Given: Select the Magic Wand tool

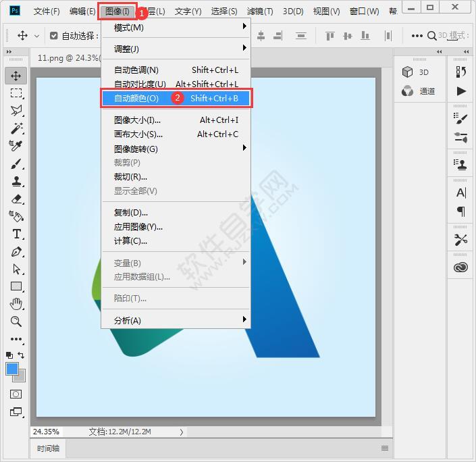Looking at the screenshot, I should 16,128.
